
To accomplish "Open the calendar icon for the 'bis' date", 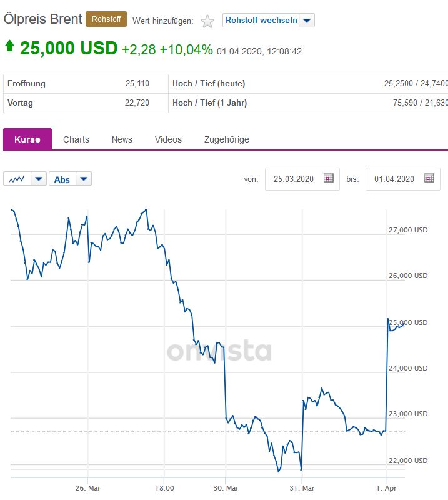I will 429,179.
